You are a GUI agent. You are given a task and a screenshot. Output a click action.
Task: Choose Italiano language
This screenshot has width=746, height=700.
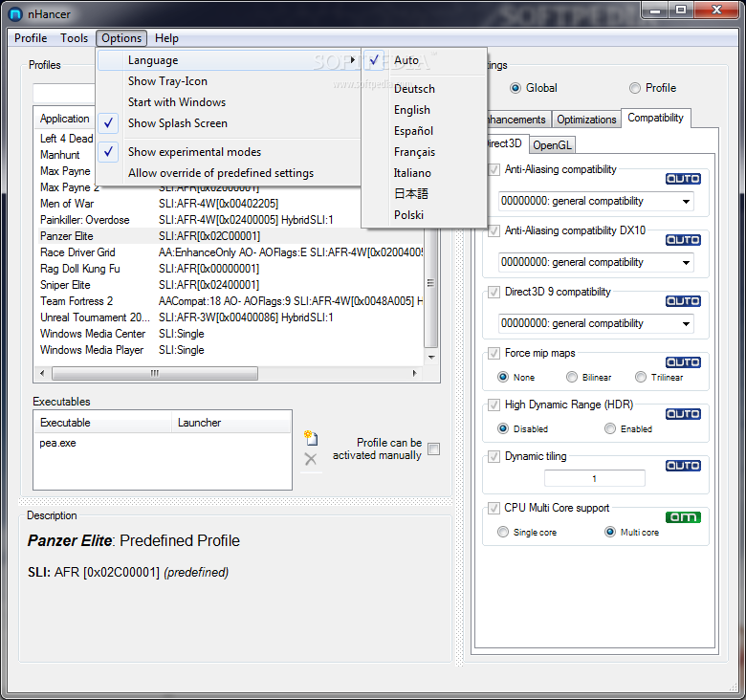coord(424,173)
